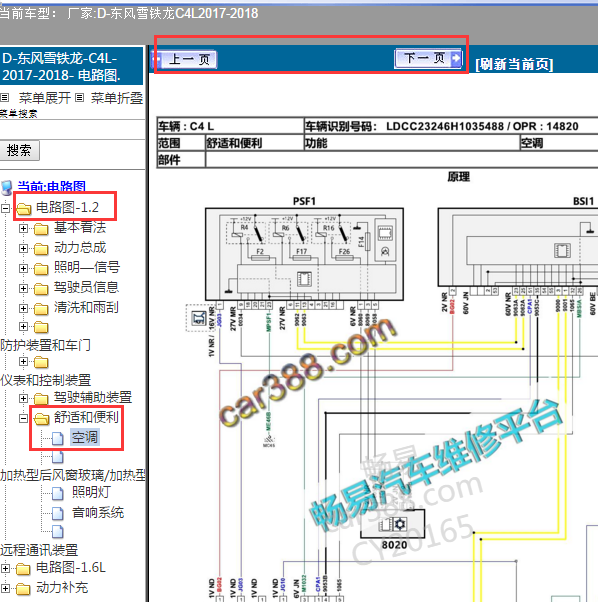
Task: Click the 菜单展开 list icon
Action: point(5,98)
